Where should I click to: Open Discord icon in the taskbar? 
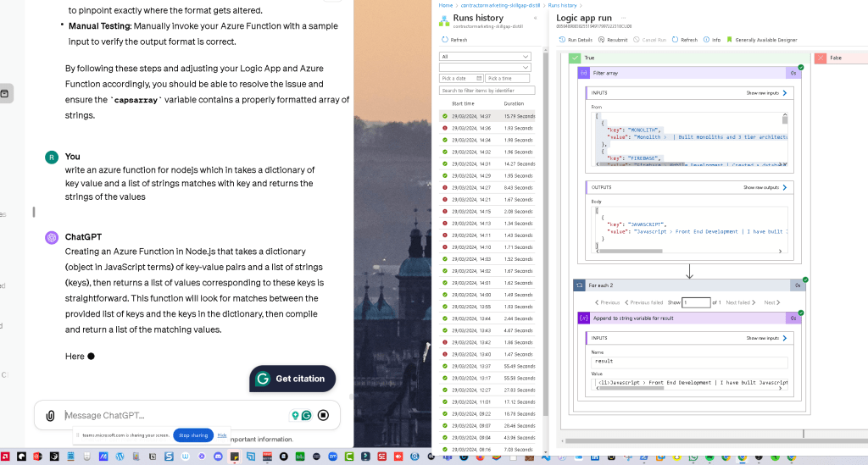click(x=218, y=457)
